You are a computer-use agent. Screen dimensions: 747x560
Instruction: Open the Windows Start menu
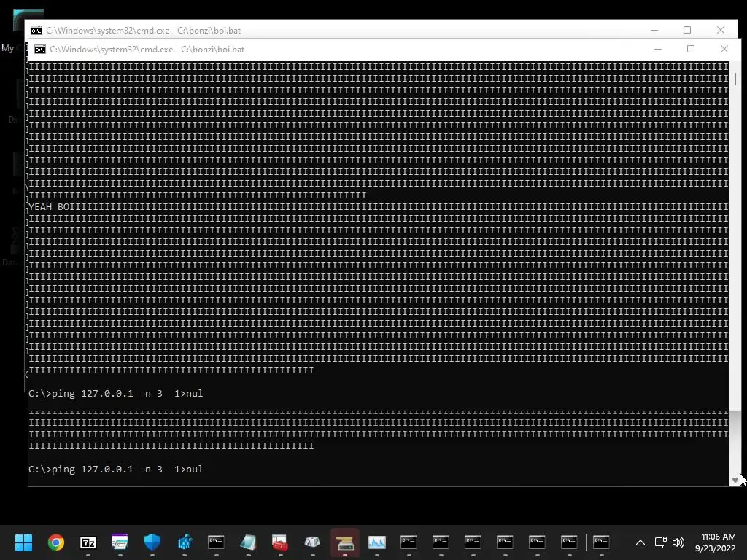[x=23, y=542]
